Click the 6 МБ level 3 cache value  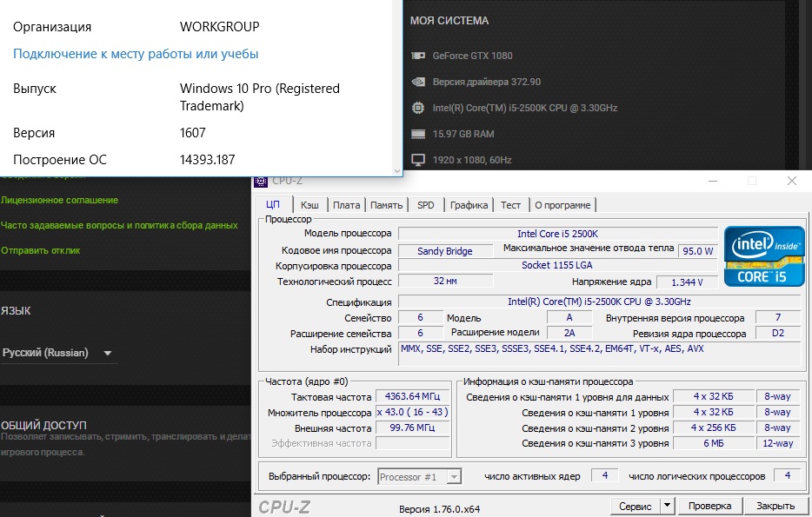[x=713, y=443]
